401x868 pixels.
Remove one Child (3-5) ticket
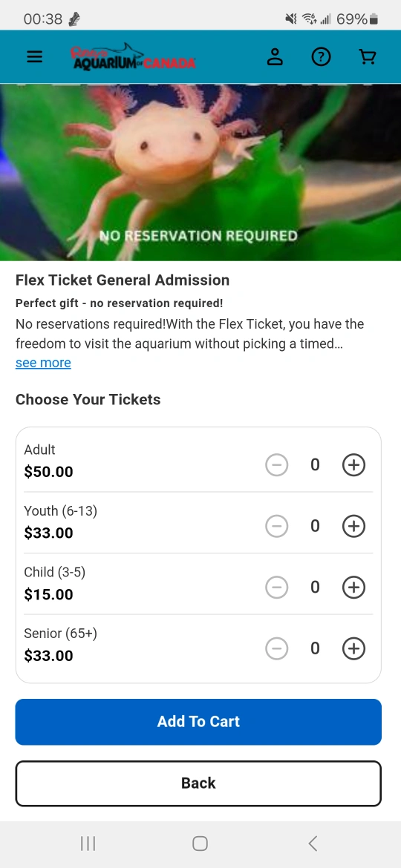277,588
